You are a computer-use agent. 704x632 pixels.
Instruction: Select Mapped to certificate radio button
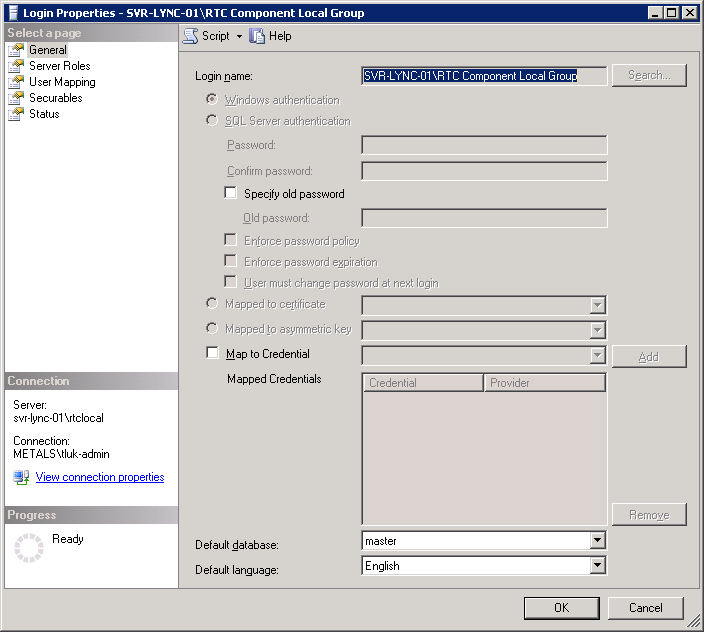pos(212,303)
